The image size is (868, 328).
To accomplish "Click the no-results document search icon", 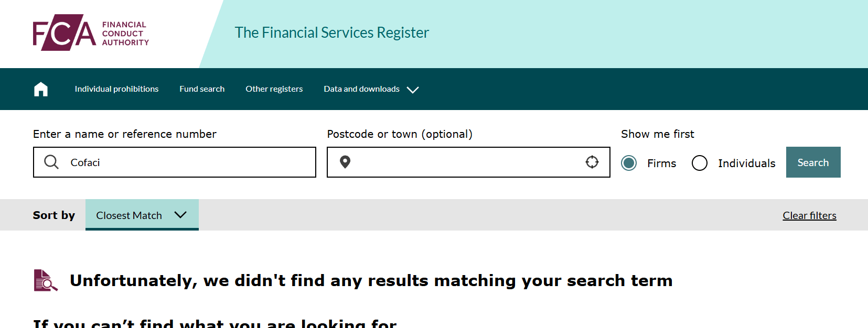I will click(x=46, y=280).
